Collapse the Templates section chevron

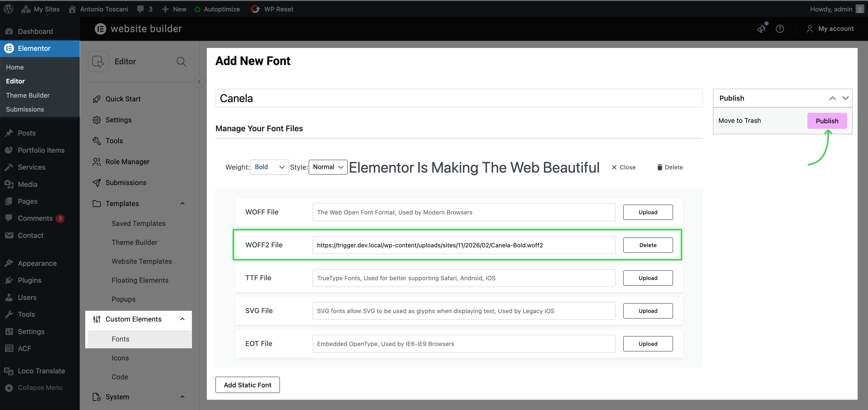182,203
